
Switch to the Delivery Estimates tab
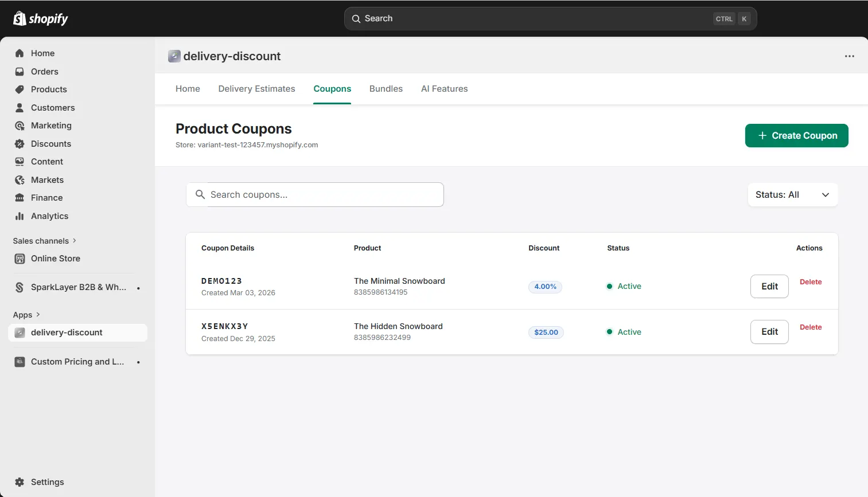(x=256, y=89)
